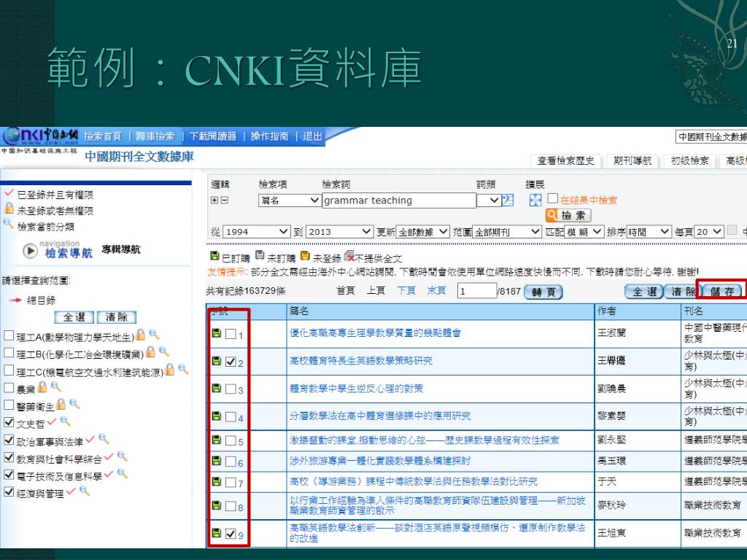This screenshot has height=560, width=747.
Task: Click magnifier beside 文史哲 category
Action: [65, 421]
